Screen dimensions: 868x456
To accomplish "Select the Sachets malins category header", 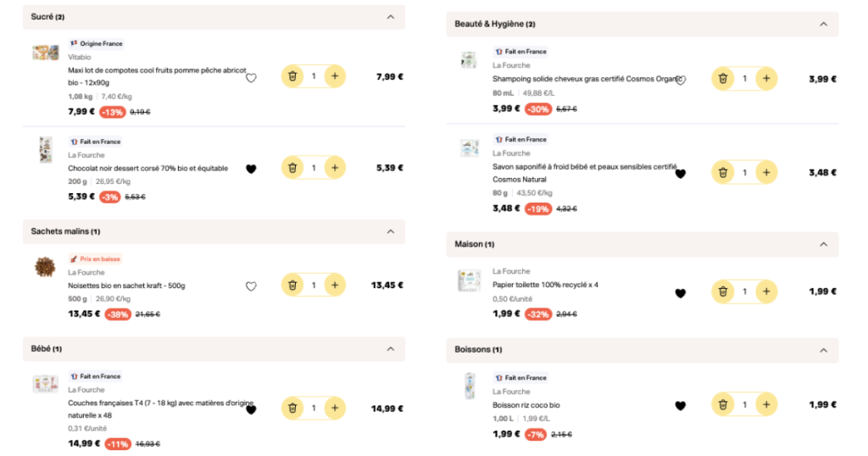I will pos(214,231).
